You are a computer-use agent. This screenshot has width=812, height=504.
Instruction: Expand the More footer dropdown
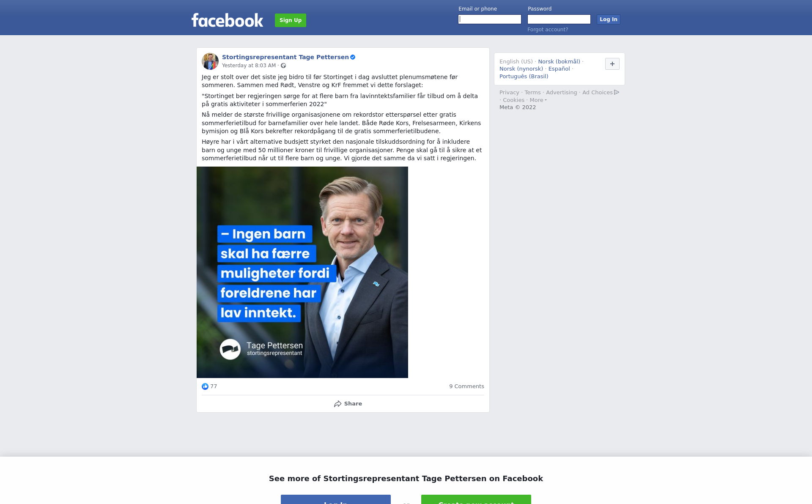(x=538, y=100)
